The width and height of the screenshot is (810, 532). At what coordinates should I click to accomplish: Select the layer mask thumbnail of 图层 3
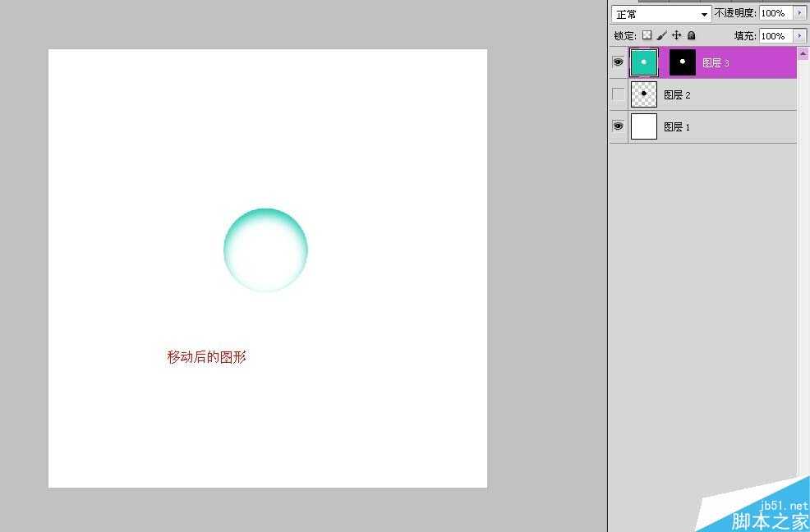tap(681, 62)
